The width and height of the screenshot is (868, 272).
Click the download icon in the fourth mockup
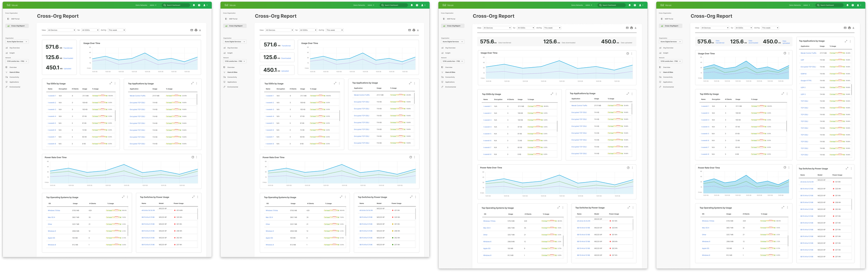point(853,28)
